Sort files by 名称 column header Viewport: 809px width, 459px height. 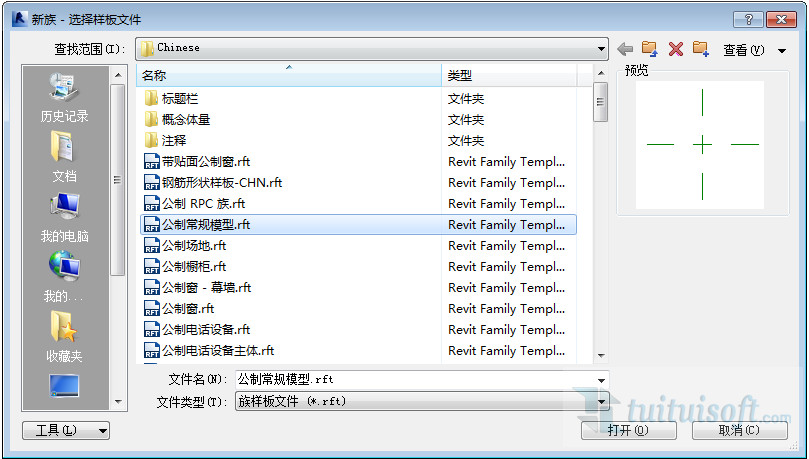[x=288, y=75]
